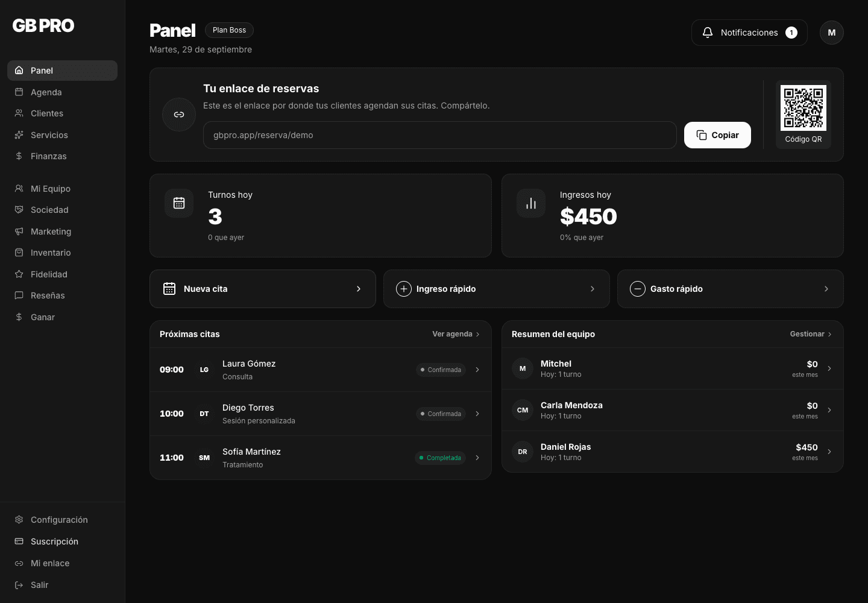This screenshot has width=868, height=603.
Task: Expand Laura Gómez appointment chevron
Action: (477, 370)
